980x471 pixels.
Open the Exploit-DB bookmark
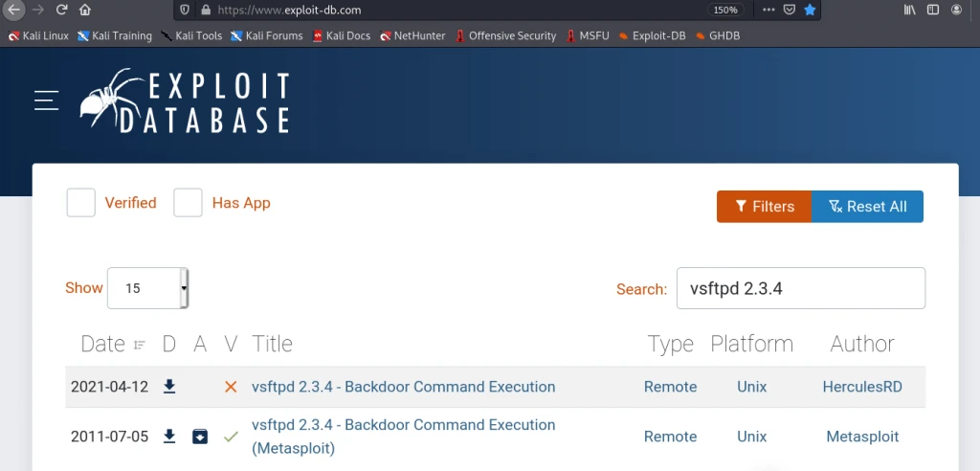(651, 35)
